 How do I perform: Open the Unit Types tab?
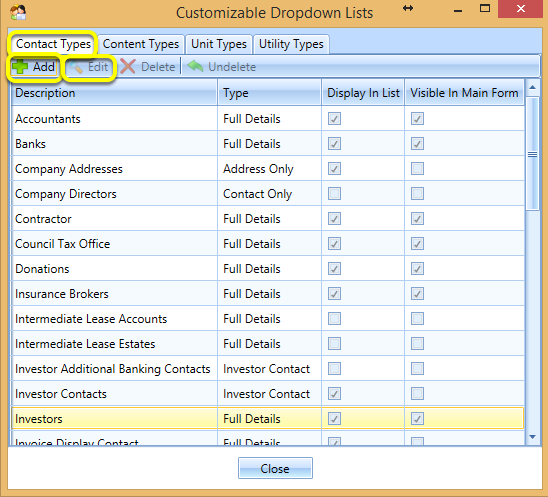(219, 44)
